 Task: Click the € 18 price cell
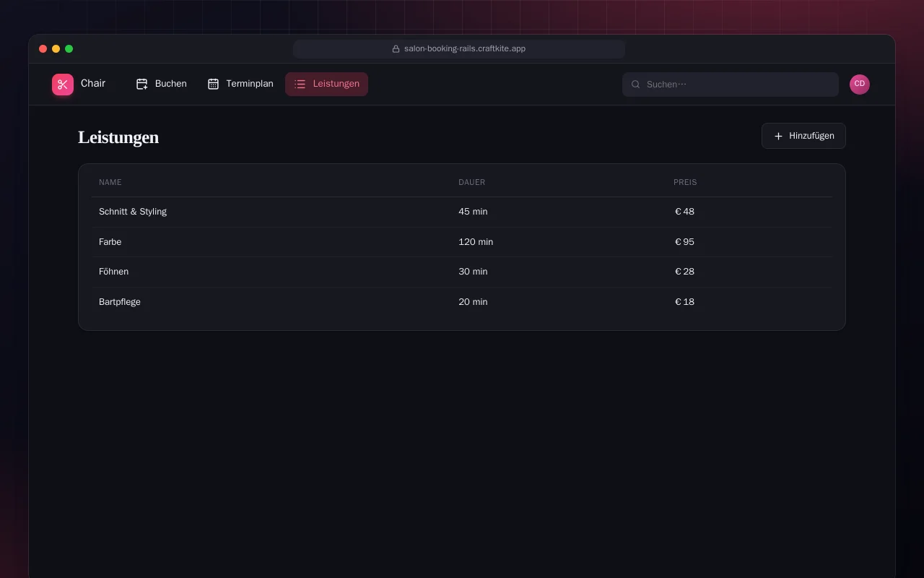pos(684,302)
